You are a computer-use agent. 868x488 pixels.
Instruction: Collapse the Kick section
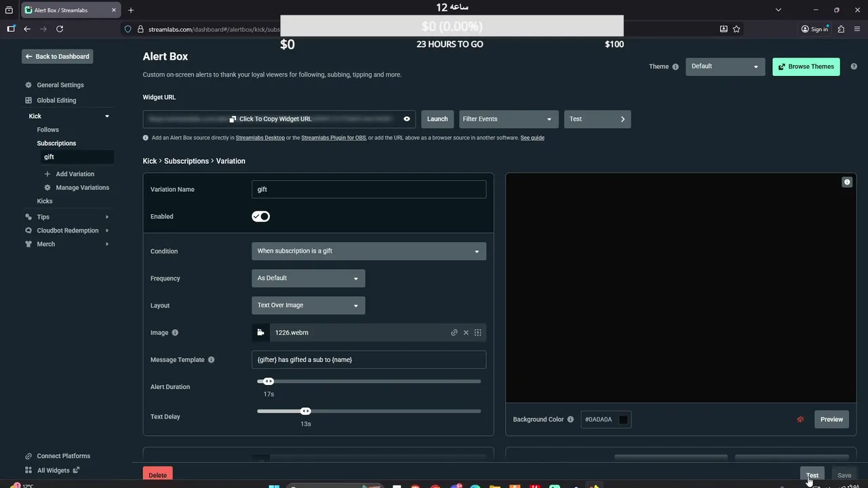(x=107, y=116)
